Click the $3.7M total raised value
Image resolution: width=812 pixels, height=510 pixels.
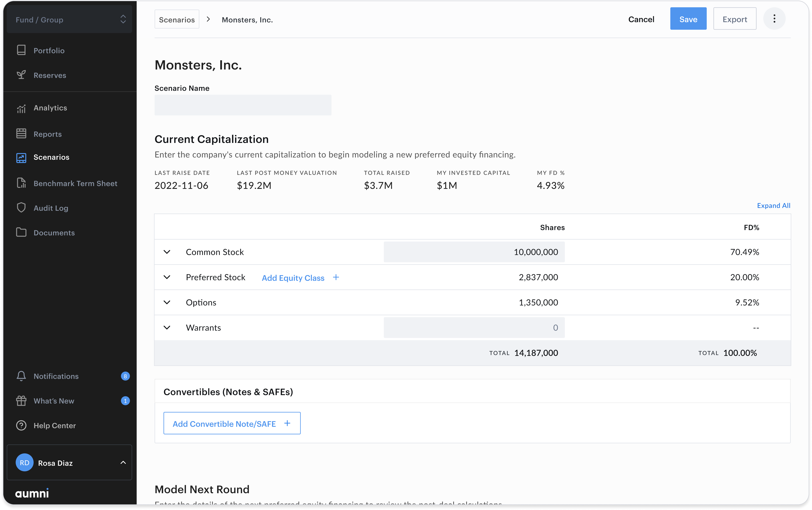378,185
